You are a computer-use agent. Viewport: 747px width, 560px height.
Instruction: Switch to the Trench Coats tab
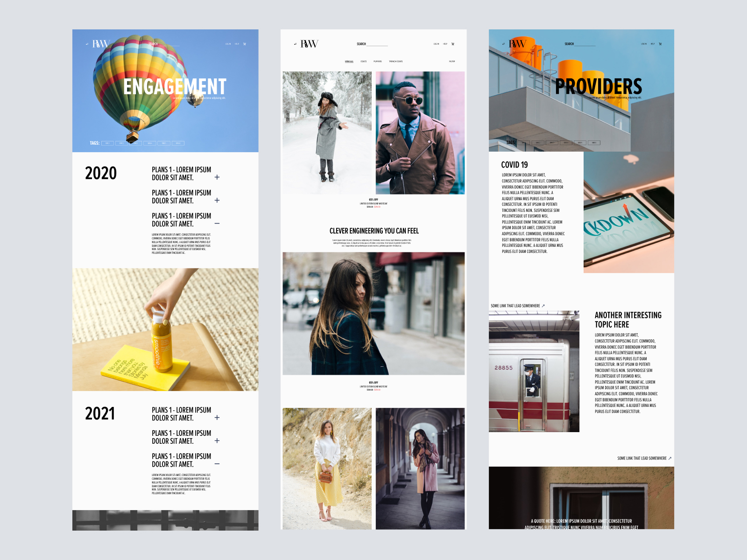pyautogui.click(x=396, y=62)
